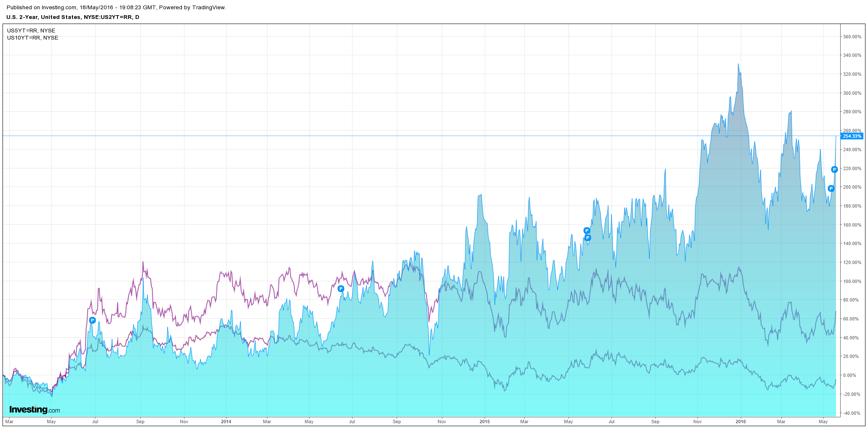The image size is (868, 427).
Task: Click the -40.00% axis label
Action: 852,413
